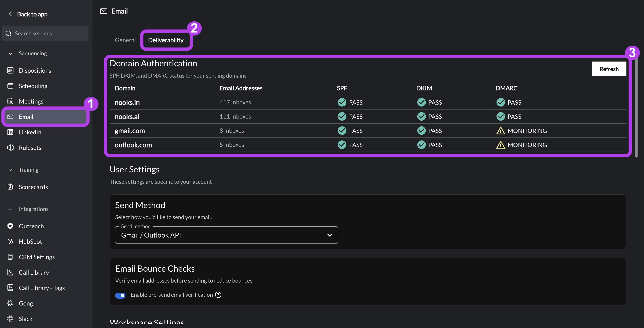
Task: Open Scorecards via its star icon
Action: pos(10,187)
